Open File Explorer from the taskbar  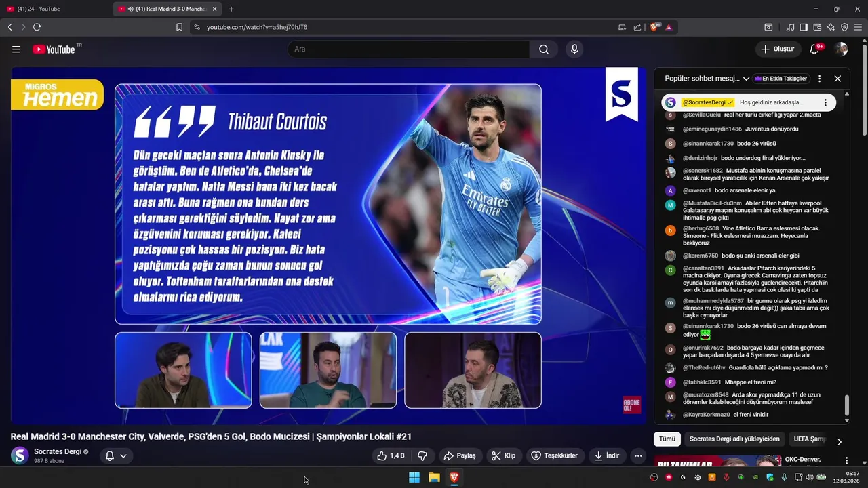point(434,477)
